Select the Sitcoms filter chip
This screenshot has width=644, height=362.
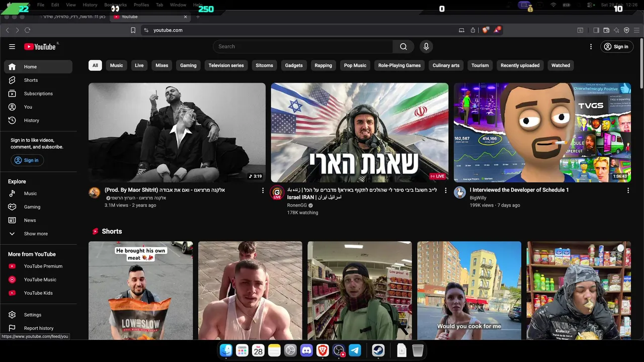264,65
